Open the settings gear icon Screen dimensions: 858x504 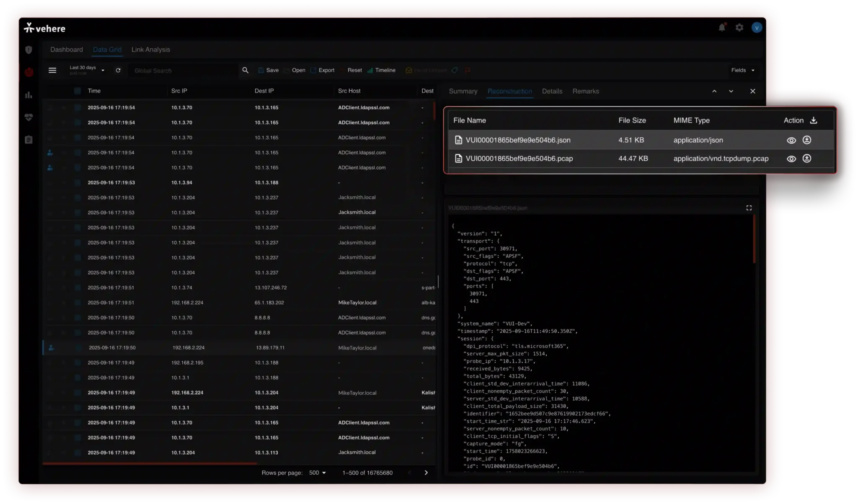click(x=739, y=28)
